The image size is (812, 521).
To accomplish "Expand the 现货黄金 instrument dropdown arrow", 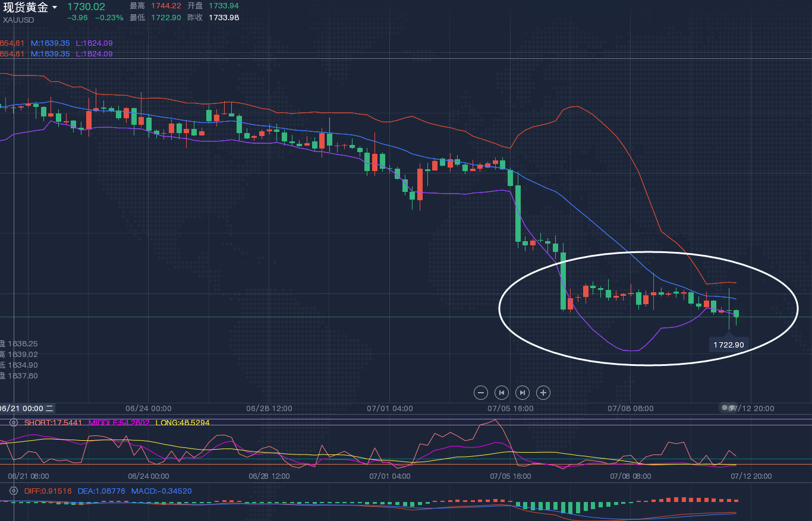I will 55,8.
